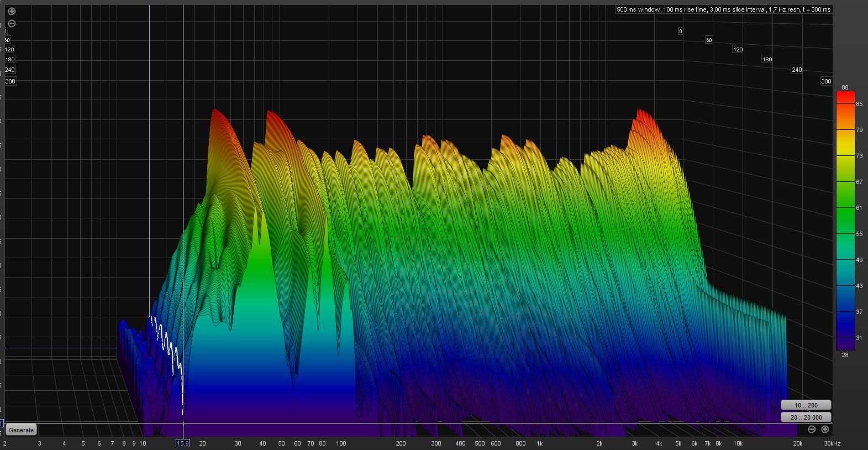Zoom in using the top-left plus magnifier
The width and height of the screenshot is (868, 450).
(12, 11)
